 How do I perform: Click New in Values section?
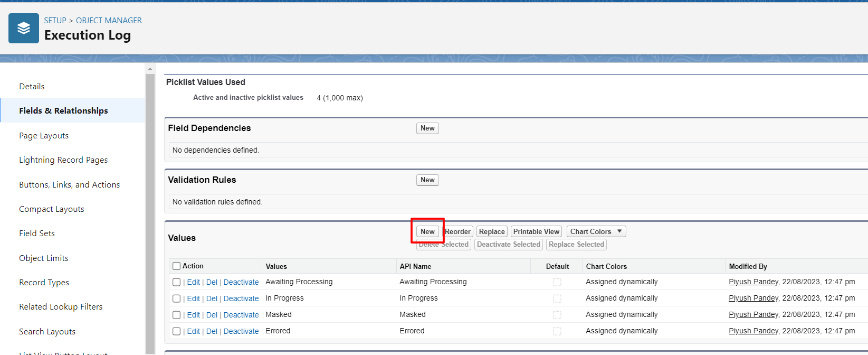(x=427, y=231)
